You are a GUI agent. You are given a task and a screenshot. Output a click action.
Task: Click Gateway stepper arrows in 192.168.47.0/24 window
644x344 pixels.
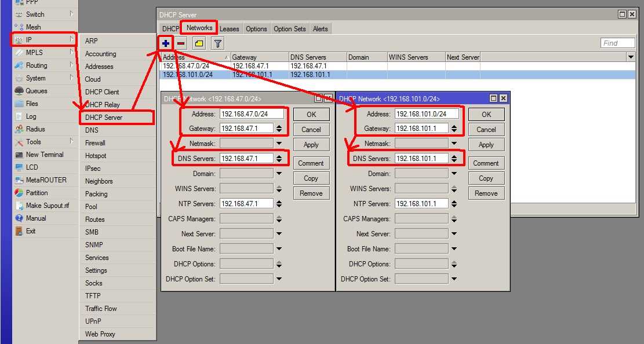click(x=279, y=129)
